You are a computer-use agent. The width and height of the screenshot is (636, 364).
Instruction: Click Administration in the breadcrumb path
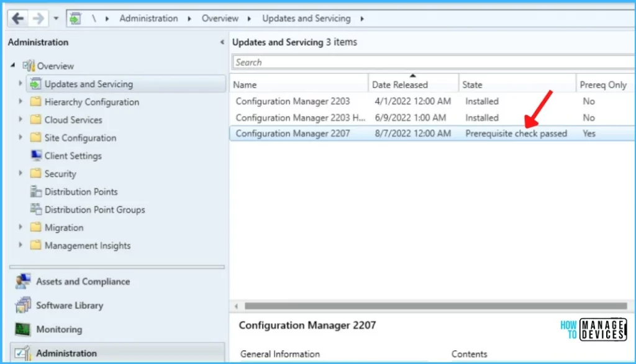148,18
